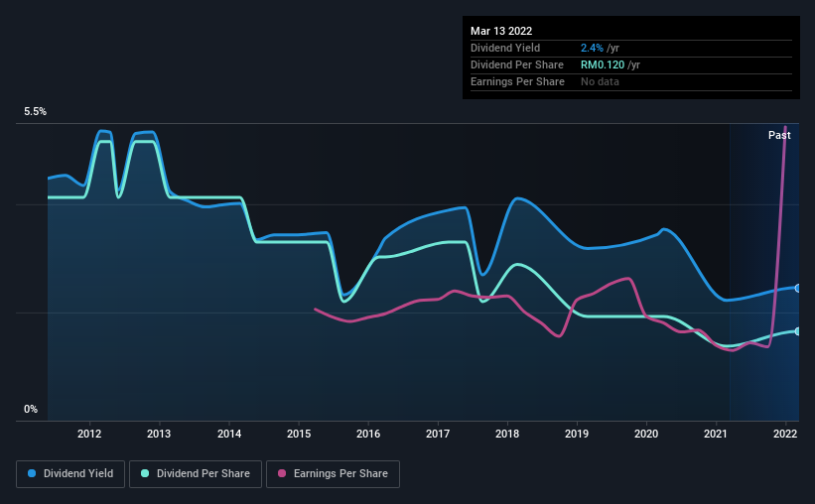This screenshot has height=504, width=815.
Task: Select the 2012 x-axis year label
Action: (x=89, y=434)
